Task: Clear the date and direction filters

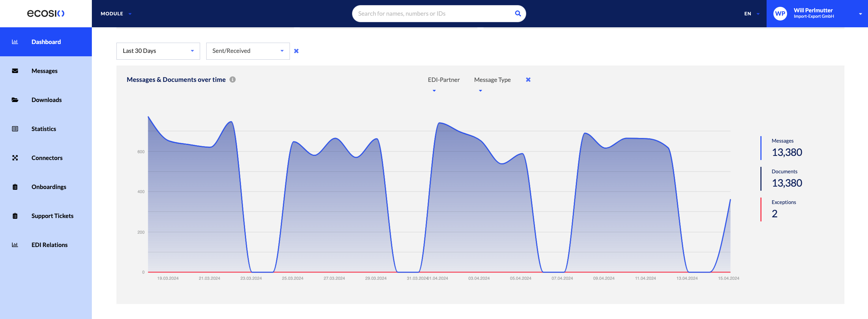Action: coord(296,51)
